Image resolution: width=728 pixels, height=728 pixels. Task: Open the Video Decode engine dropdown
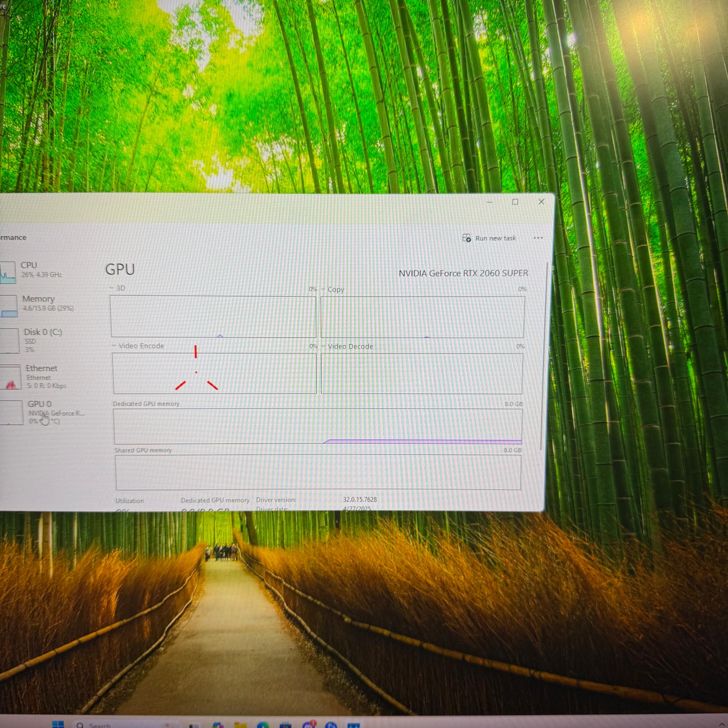pyautogui.click(x=323, y=346)
